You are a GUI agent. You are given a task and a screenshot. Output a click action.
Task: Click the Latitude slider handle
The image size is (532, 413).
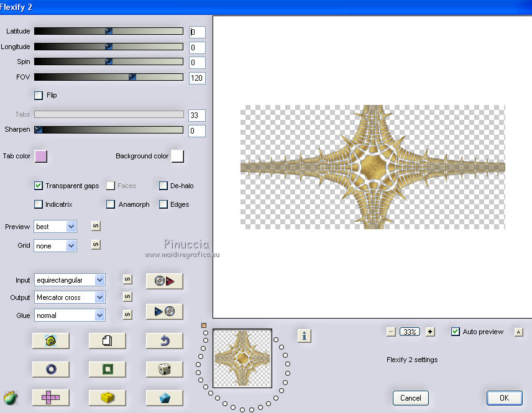pyautogui.click(x=109, y=31)
